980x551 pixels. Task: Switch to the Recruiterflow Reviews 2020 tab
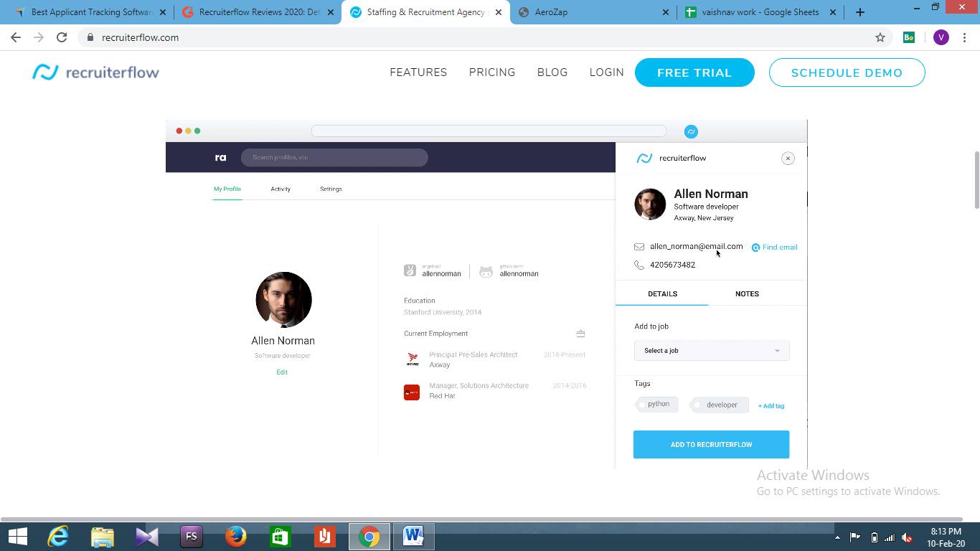tap(258, 12)
